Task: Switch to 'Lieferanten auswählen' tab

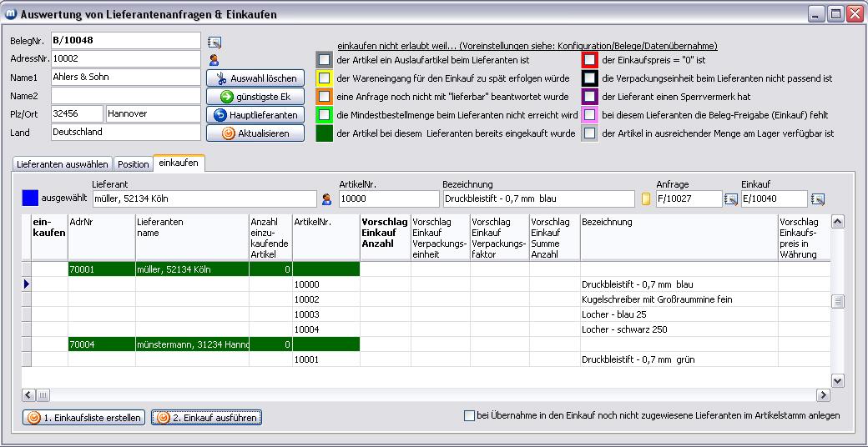Action: pos(63,164)
